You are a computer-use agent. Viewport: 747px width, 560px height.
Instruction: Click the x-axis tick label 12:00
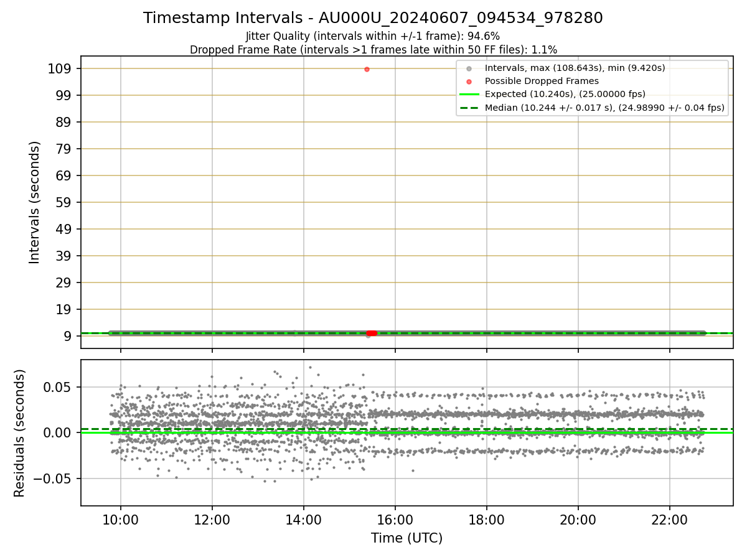tap(212, 519)
